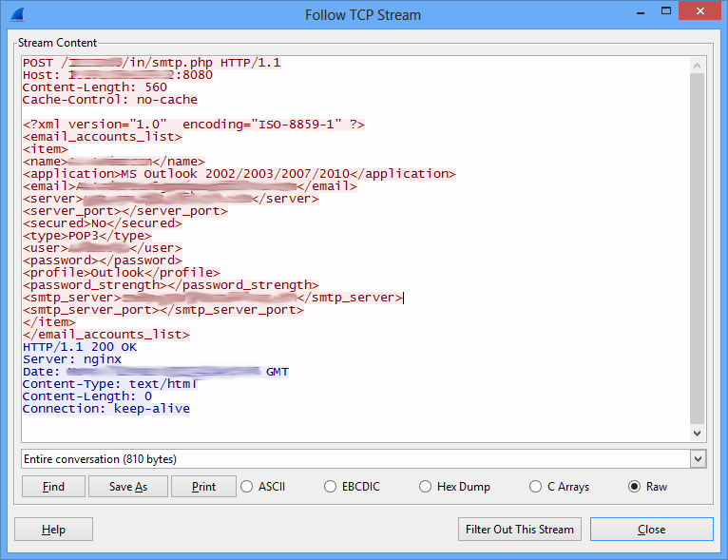The image size is (728, 560).
Task: Click the scrollbar up arrow
Action: (697, 66)
